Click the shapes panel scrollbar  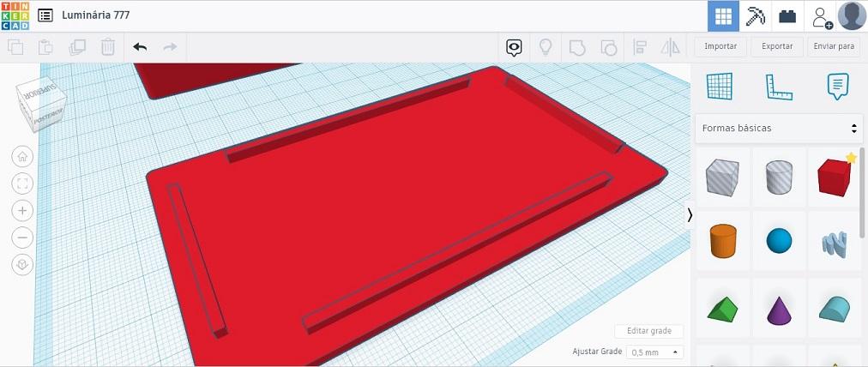point(862,191)
